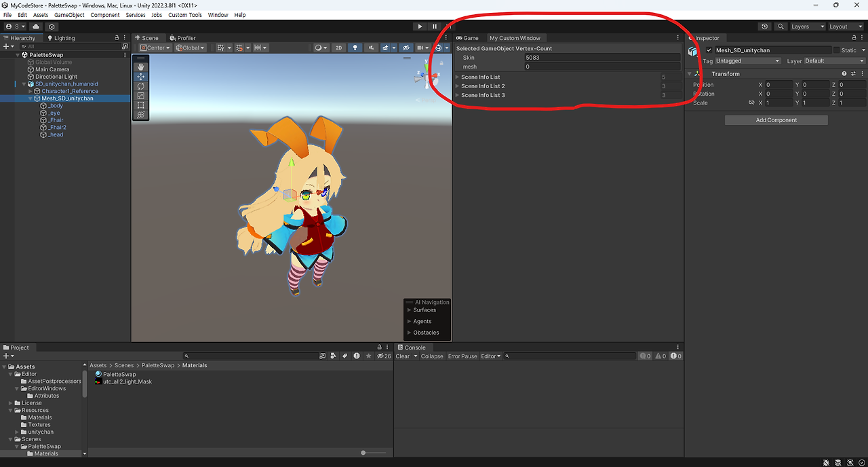Click the Add Component button
This screenshot has height=467, width=868.
tap(776, 120)
